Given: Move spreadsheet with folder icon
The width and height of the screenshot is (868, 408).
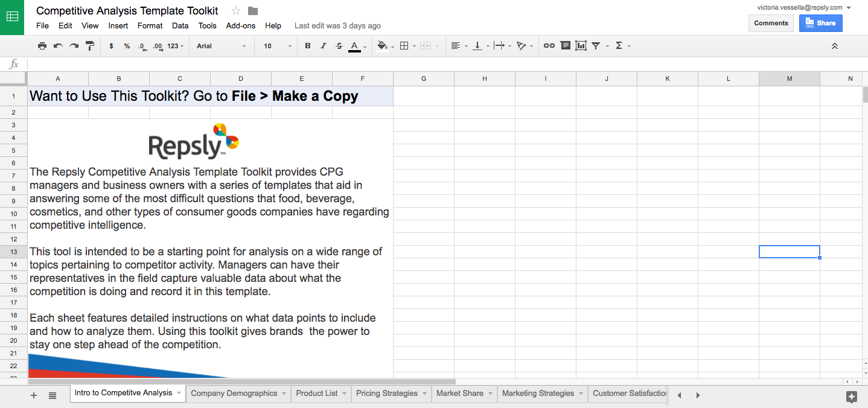Looking at the screenshot, I should click(x=253, y=11).
